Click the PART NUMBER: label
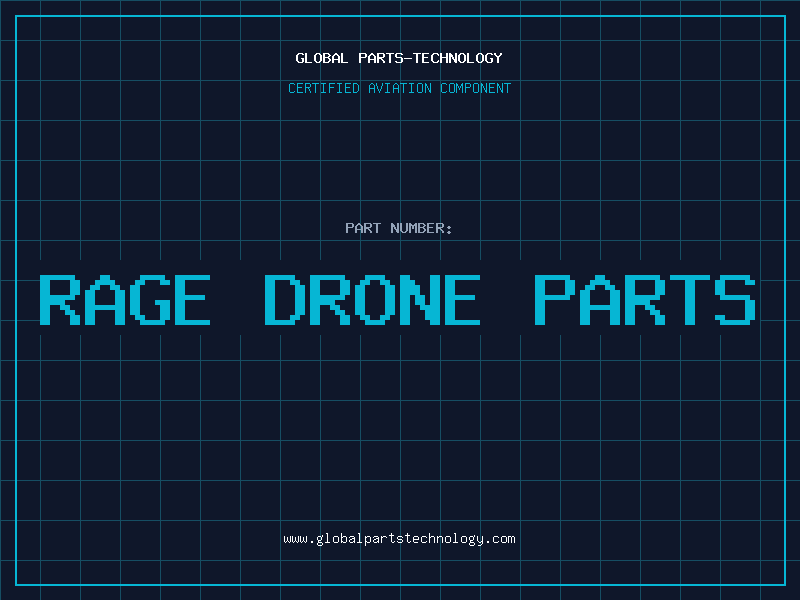The width and height of the screenshot is (800, 600). coord(398,228)
